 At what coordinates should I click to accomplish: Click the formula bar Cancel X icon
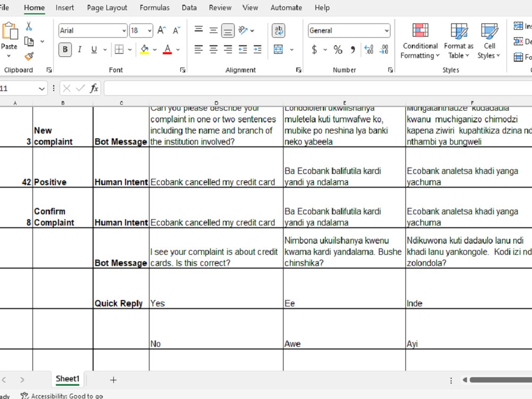click(x=67, y=88)
